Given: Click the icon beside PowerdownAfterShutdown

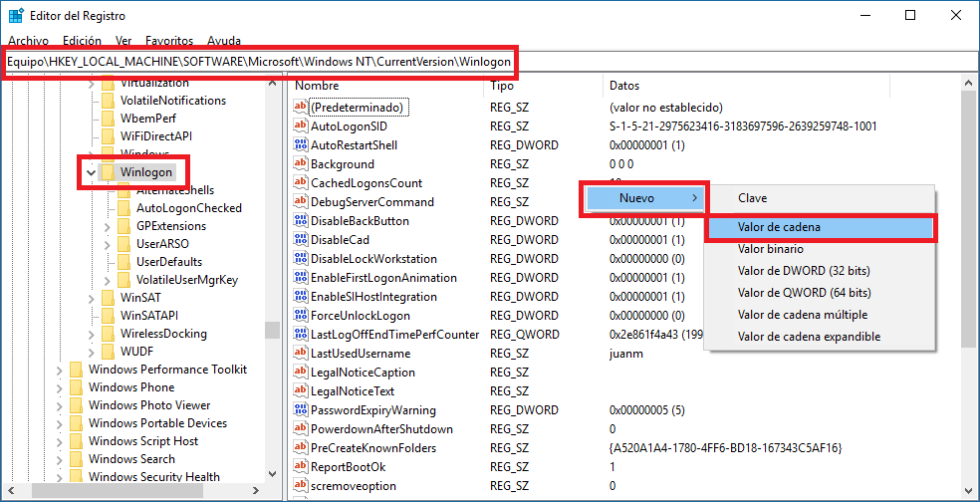Looking at the screenshot, I should tap(301, 429).
